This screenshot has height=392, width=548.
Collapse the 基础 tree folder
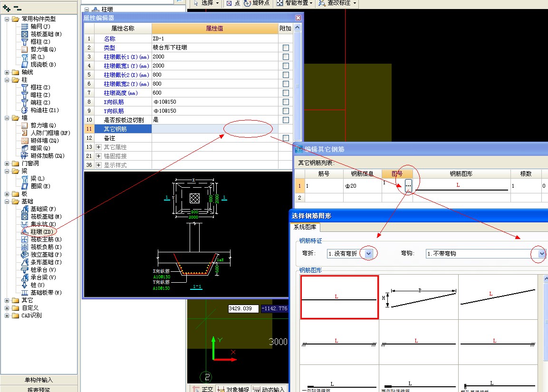[7, 201]
